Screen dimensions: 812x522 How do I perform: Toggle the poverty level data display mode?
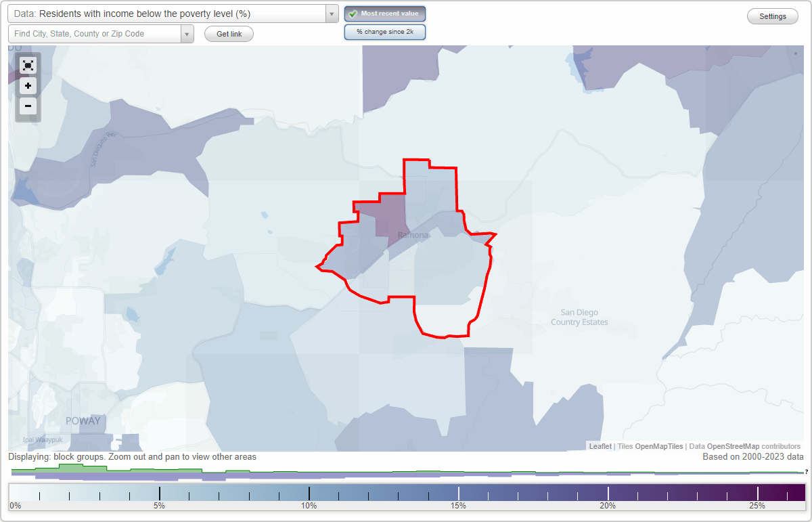(x=385, y=31)
